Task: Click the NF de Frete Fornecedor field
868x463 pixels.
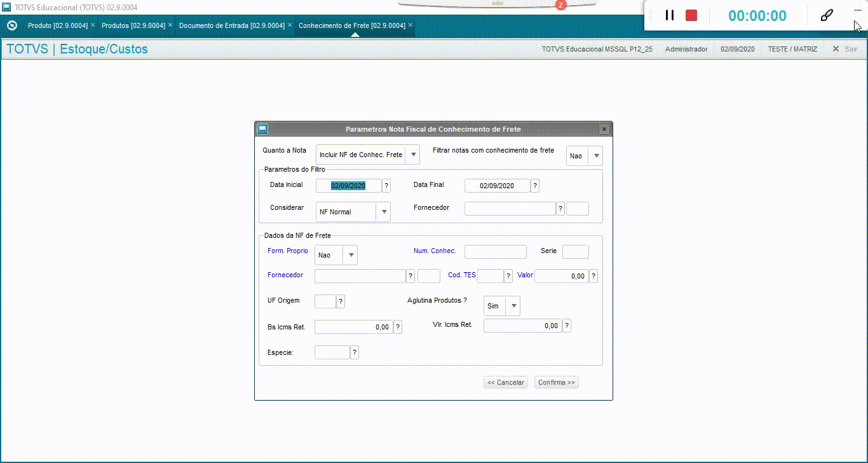Action: click(x=360, y=276)
